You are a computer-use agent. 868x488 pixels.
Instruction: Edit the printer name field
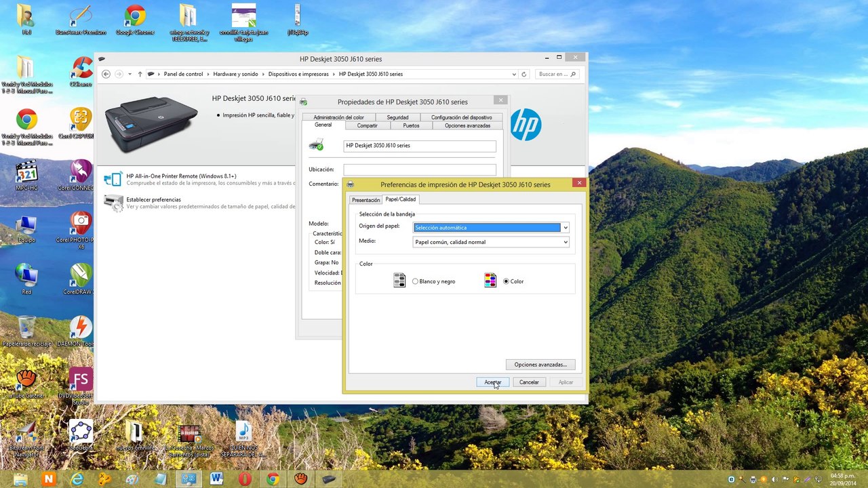coord(420,146)
